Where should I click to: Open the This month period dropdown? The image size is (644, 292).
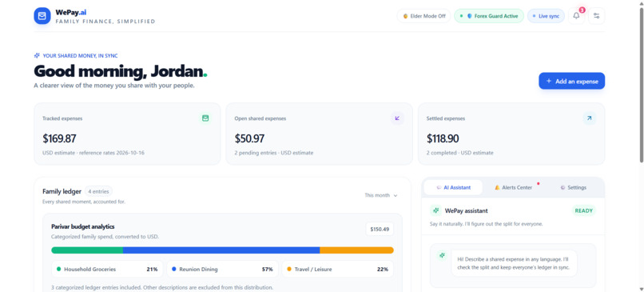pyautogui.click(x=381, y=195)
